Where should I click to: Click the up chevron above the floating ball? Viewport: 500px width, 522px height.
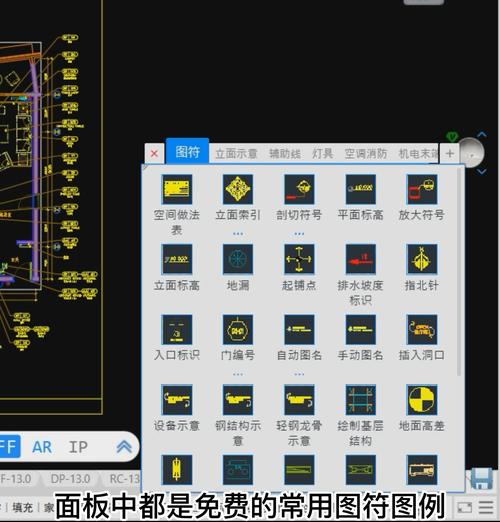[x=482, y=135]
